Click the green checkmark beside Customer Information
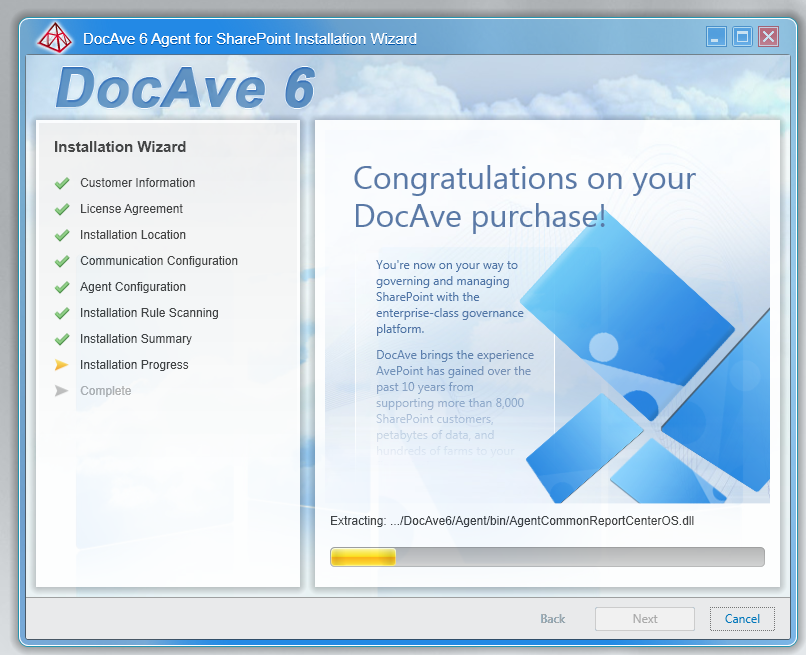Screen dimensions: 806x655 click(x=62, y=183)
